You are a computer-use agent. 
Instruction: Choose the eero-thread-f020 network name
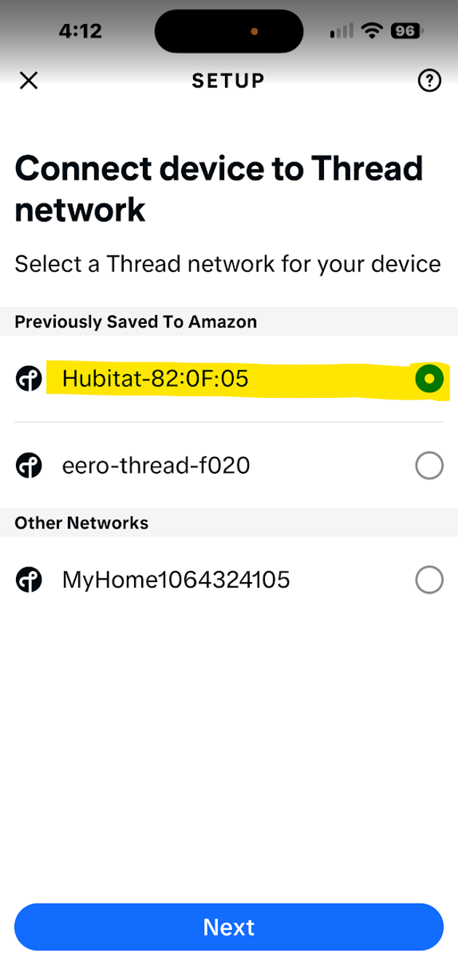coord(156,465)
